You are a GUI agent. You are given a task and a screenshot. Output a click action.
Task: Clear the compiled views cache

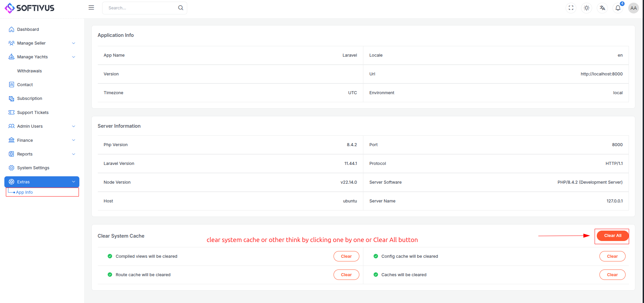346,256
